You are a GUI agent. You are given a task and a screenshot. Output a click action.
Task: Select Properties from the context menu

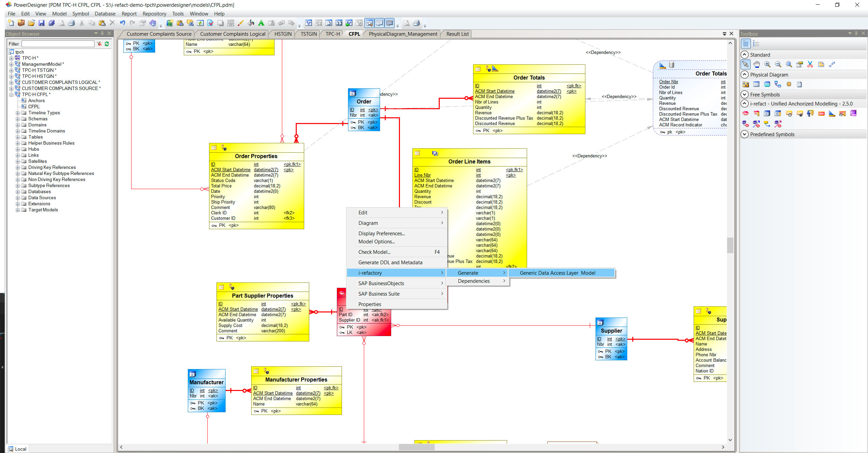point(369,304)
